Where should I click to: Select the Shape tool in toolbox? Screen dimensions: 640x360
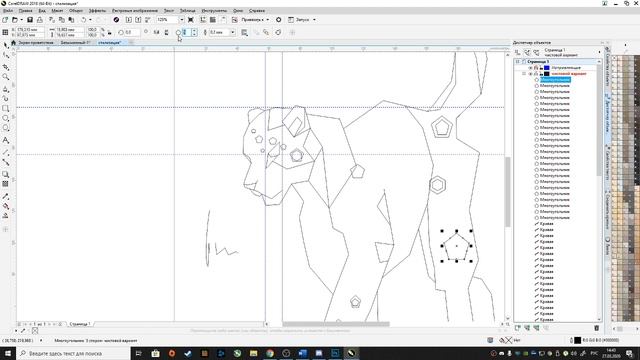click(x=5, y=56)
